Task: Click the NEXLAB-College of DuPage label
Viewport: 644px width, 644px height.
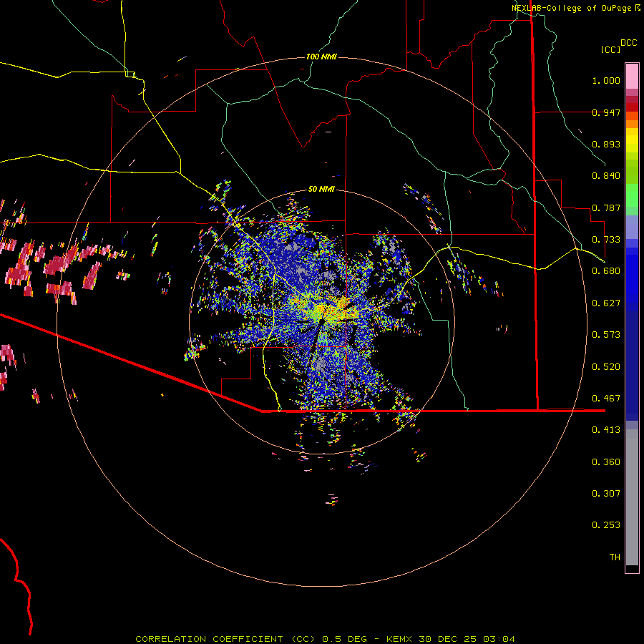Action: click(571, 8)
